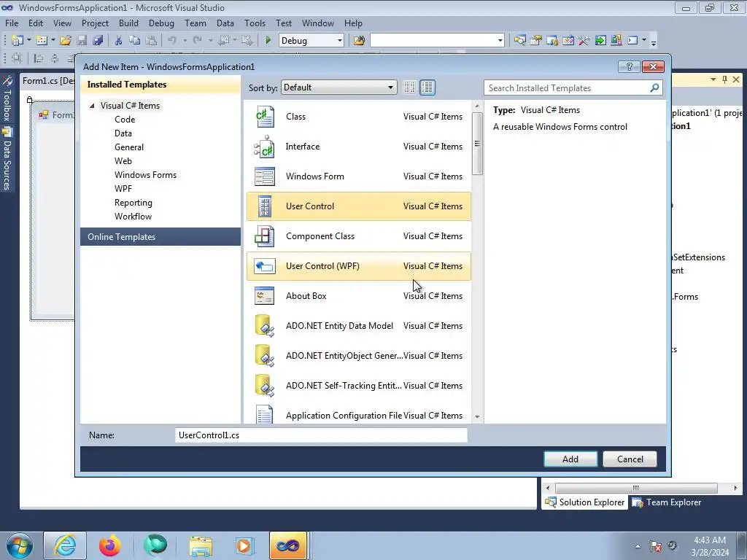The image size is (747, 560).
Task: Click the Cut scissors toolbar icon
Action: click(118, 41)
